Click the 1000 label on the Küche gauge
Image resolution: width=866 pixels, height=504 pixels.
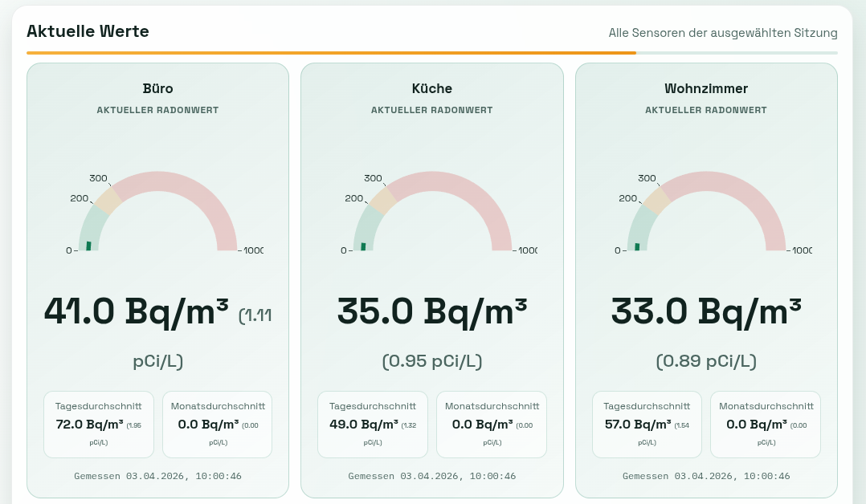[x=528, y=250]
